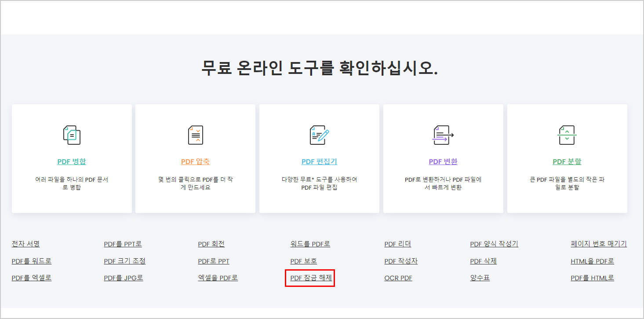Click the PDF 분할 split document icon
Screen dimensions: 644x319
pyautogui.click(x=567, y=135)
